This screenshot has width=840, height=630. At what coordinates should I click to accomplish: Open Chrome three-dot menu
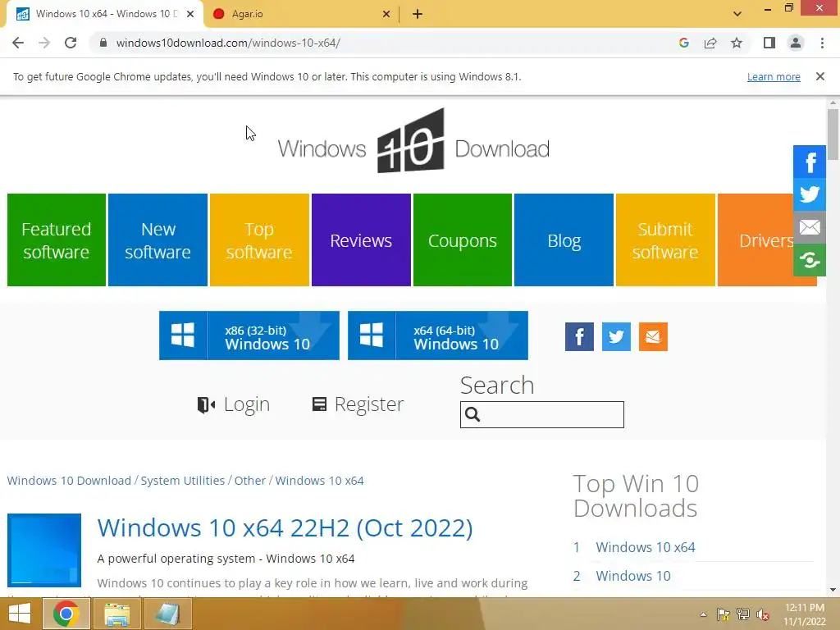pos(822,43)
